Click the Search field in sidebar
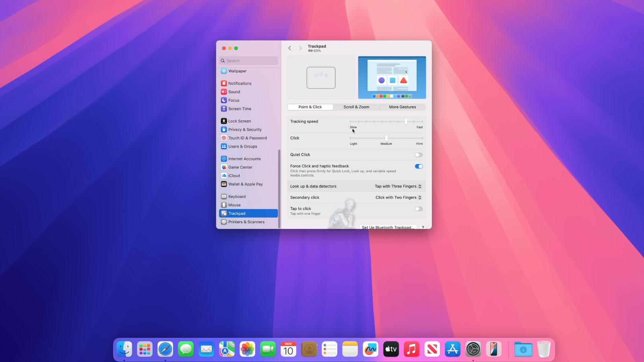644x362 pixels. click(248, 61)
